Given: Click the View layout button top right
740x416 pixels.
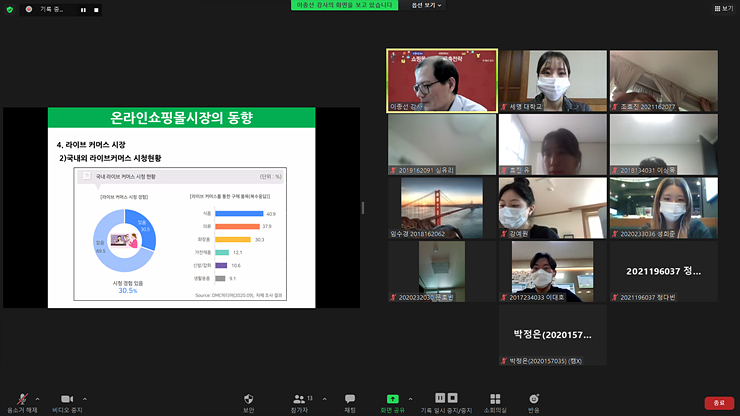Looking at the screenshot, I should tap(724, 8).
